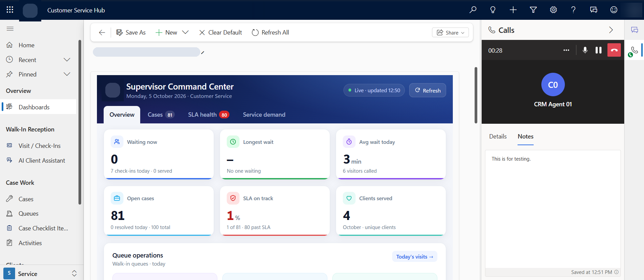Viewport: 644px width, 280px height.
Task: Collapse the site navigation hamburger menu
Action: point(10,29)
